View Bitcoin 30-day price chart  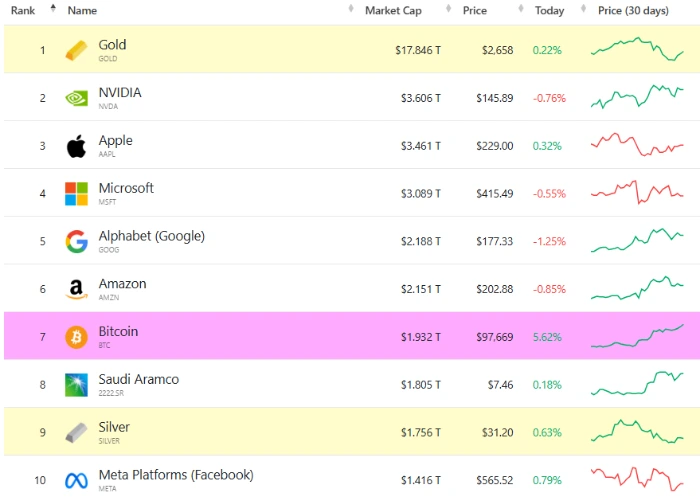(x=637, y=337)
